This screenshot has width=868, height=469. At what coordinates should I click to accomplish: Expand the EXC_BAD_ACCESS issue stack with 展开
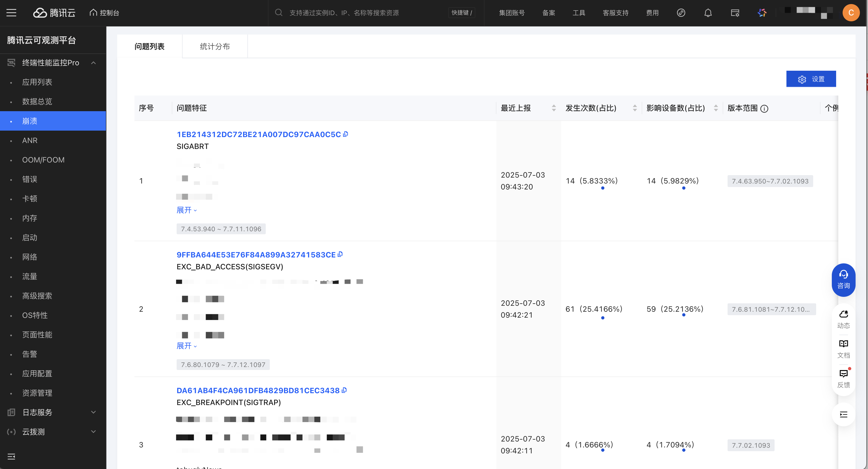pos(187,346)
